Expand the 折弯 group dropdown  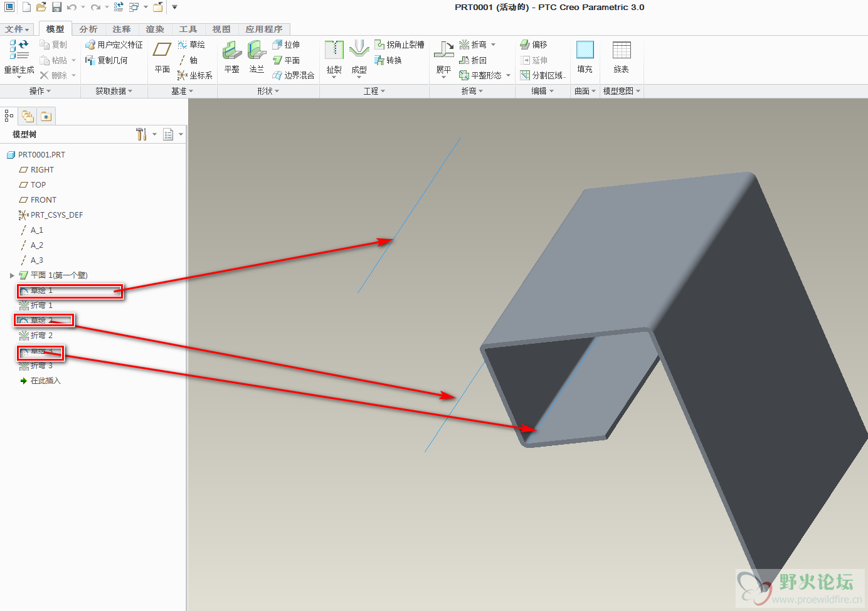(x=472, y=91)
